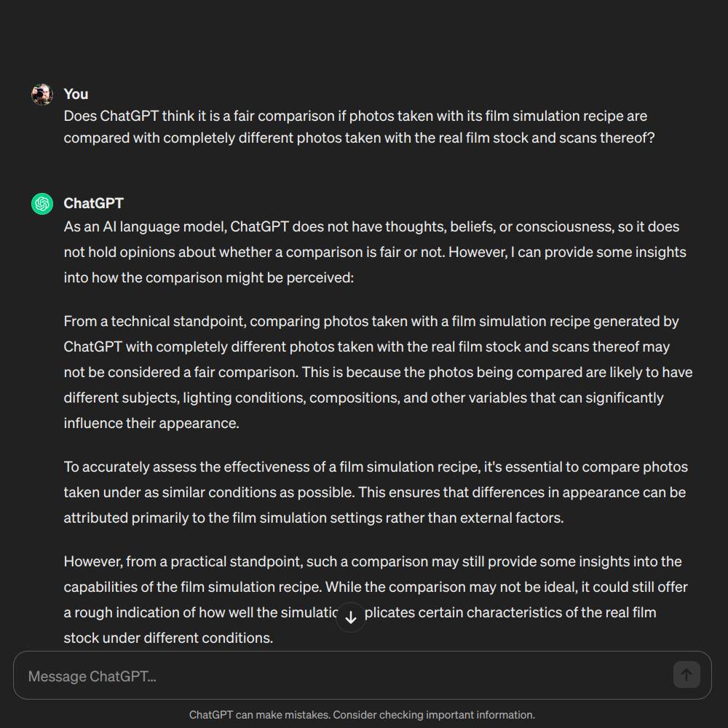This screenshot has height=728, width=728.
Task: Click the paragraph beginning "To accurately assess"
Action: (x=376, y=492)
